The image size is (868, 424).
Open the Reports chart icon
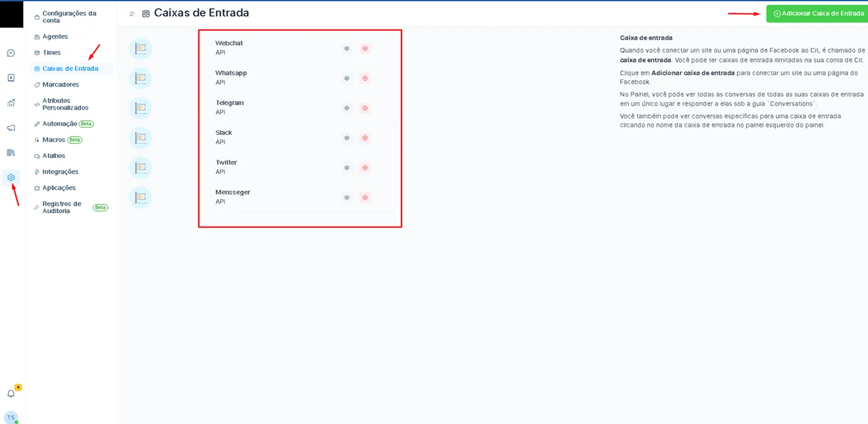pyautogui.click(x=11, y=103)
